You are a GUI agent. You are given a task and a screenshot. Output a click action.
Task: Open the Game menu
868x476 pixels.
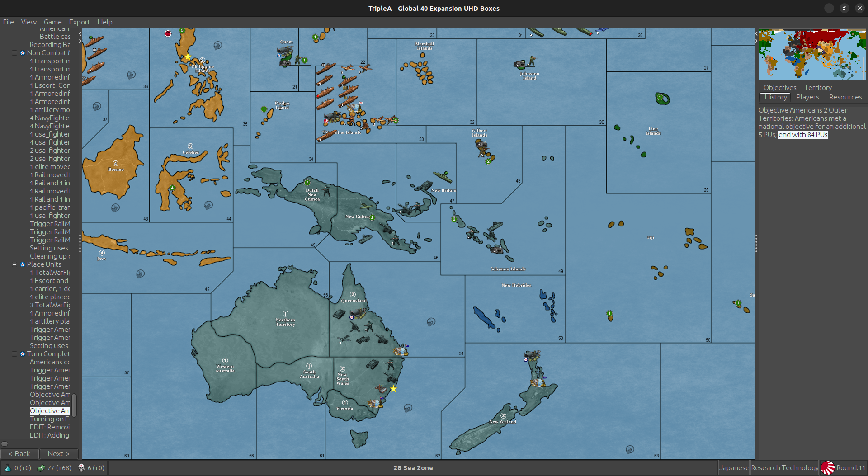tap(52, 22)
